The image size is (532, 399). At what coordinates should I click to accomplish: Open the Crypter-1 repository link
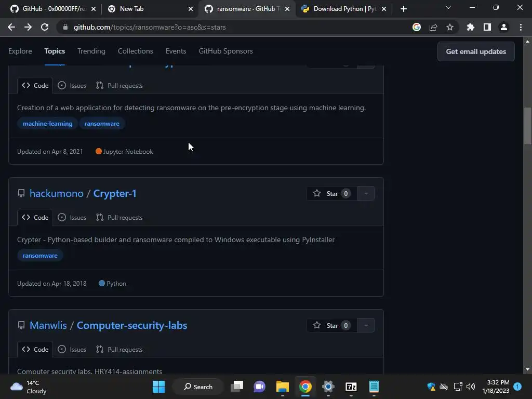[x=115, y=193]
